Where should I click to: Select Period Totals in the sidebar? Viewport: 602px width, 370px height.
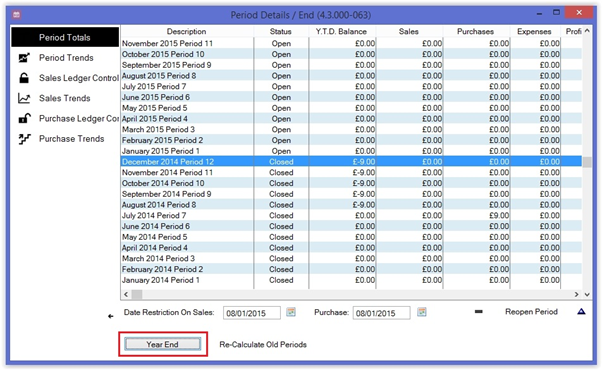pyautogui.click(x=65, y=37)
